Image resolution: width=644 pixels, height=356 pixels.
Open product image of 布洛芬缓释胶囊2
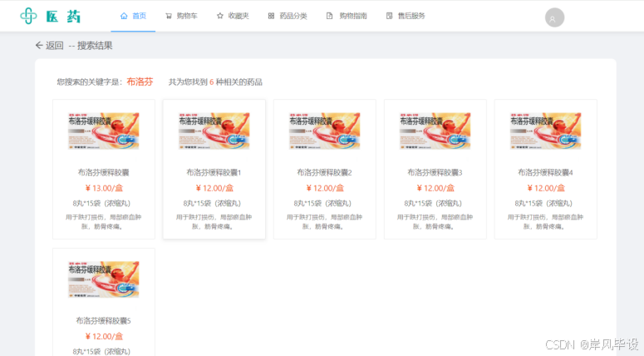pos(324,131)
